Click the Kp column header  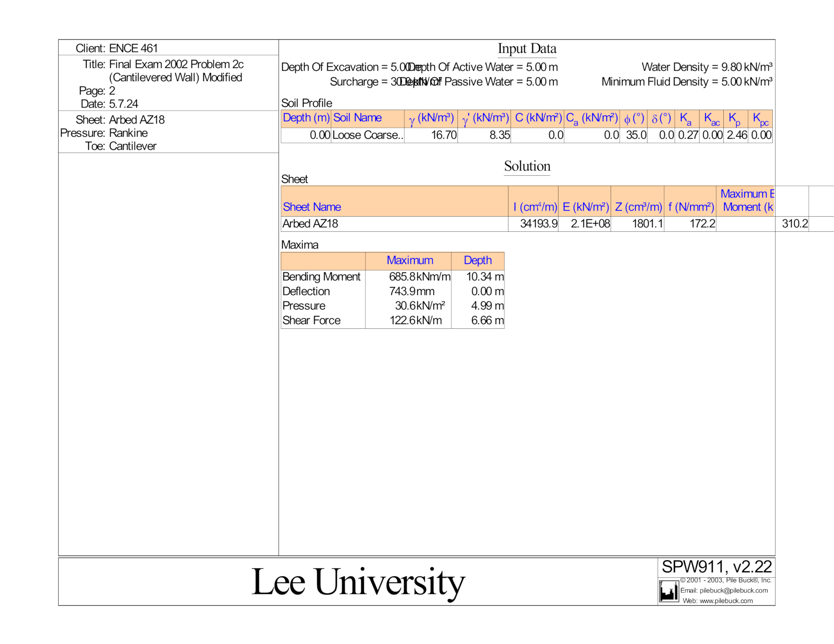point(735,118)
